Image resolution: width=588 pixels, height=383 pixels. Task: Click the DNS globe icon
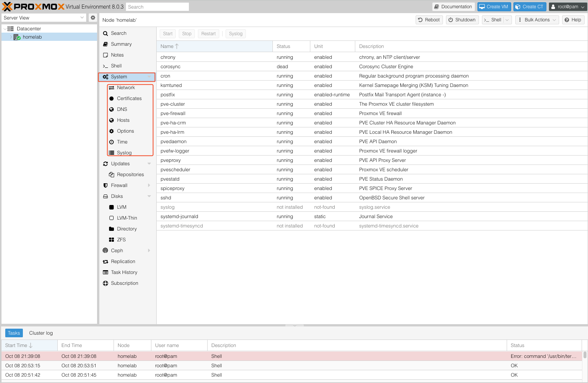coord(112,109)
